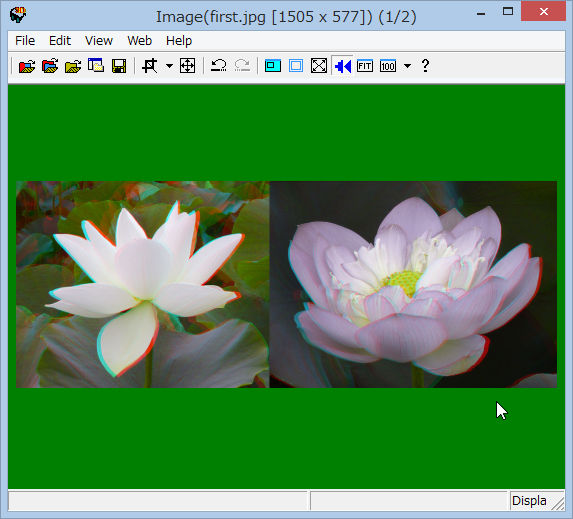The width and height of the screenshot is (573, 519).
Task: Click the redo arrow icon
Action: [x=242, y=66]
